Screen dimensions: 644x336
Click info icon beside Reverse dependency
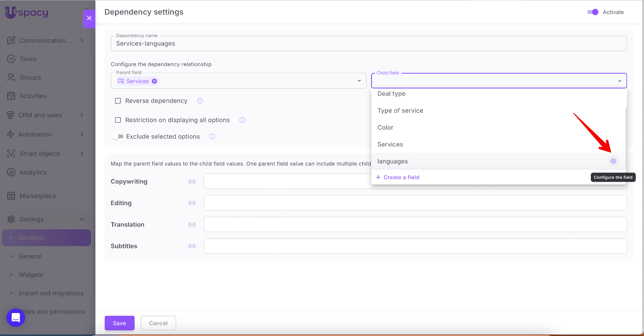point(200,101)
